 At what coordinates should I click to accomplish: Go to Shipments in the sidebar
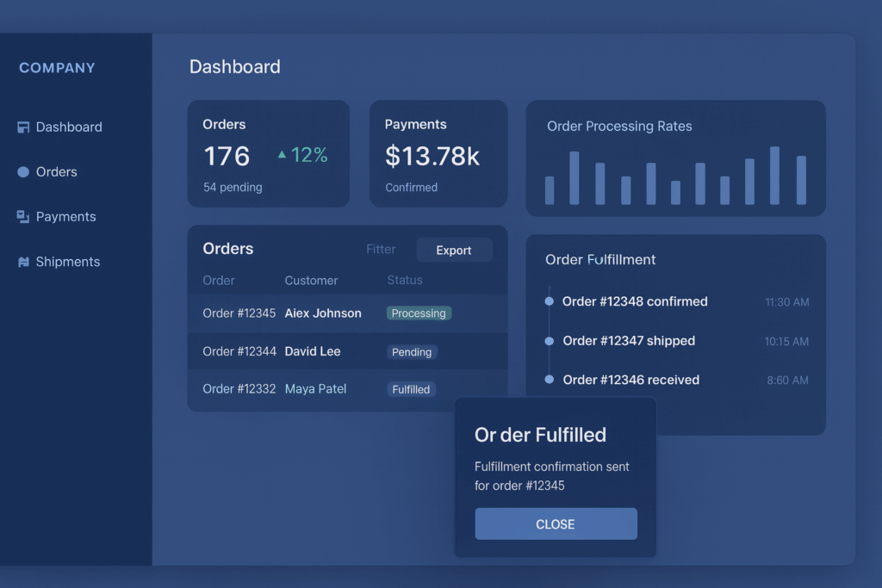click(x=67, y=262)
